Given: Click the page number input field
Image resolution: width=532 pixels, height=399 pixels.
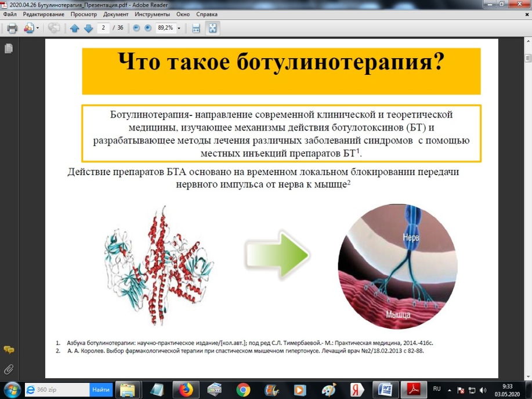Looking at the screenshot, I should tap(104, 28).
